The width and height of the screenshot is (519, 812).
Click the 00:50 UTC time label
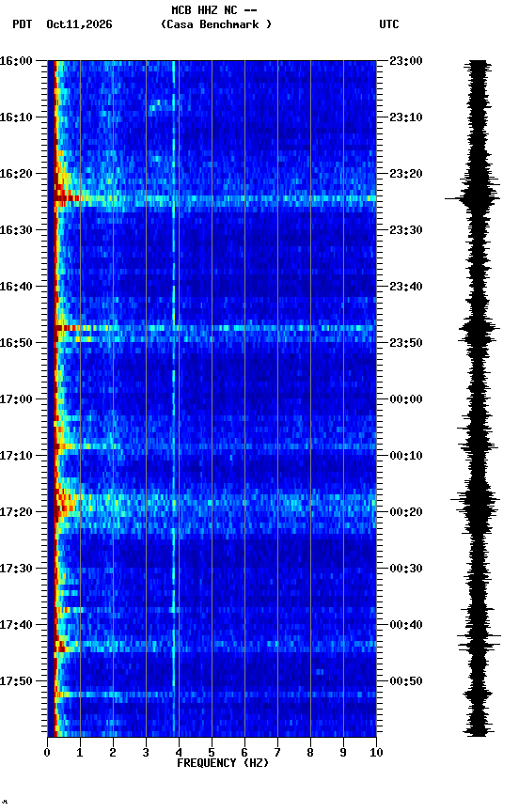click(406, 682)
